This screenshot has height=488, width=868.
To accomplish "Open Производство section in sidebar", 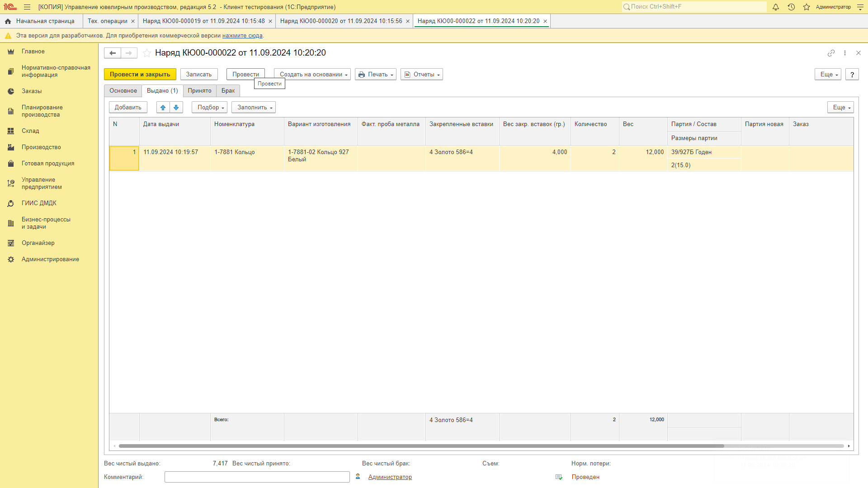I will point(49,147).
